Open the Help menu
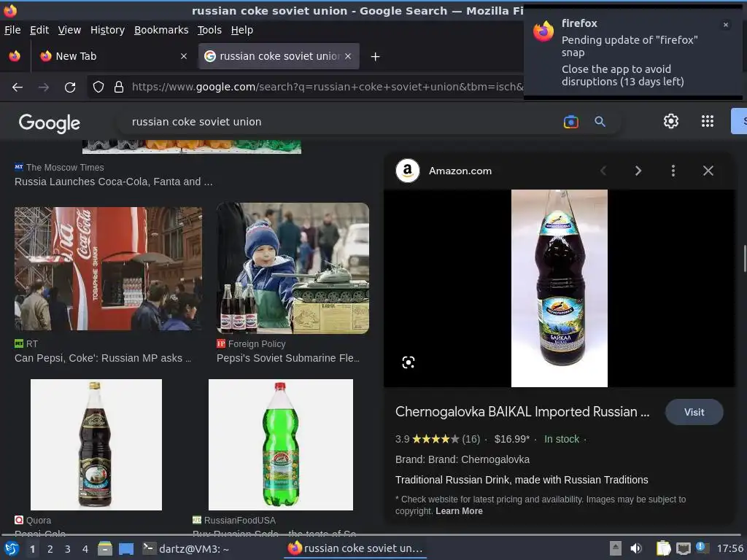The image size is (747, 560). [242, 30]
